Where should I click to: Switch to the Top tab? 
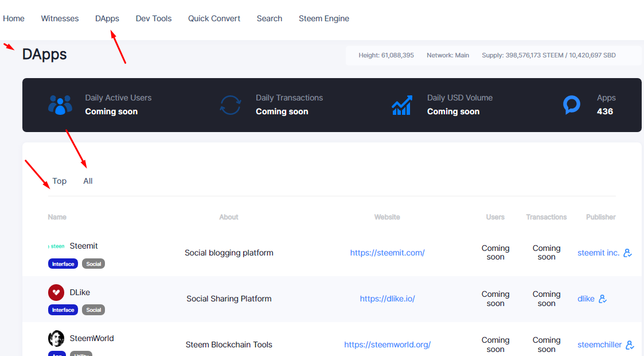pos(60,181)
